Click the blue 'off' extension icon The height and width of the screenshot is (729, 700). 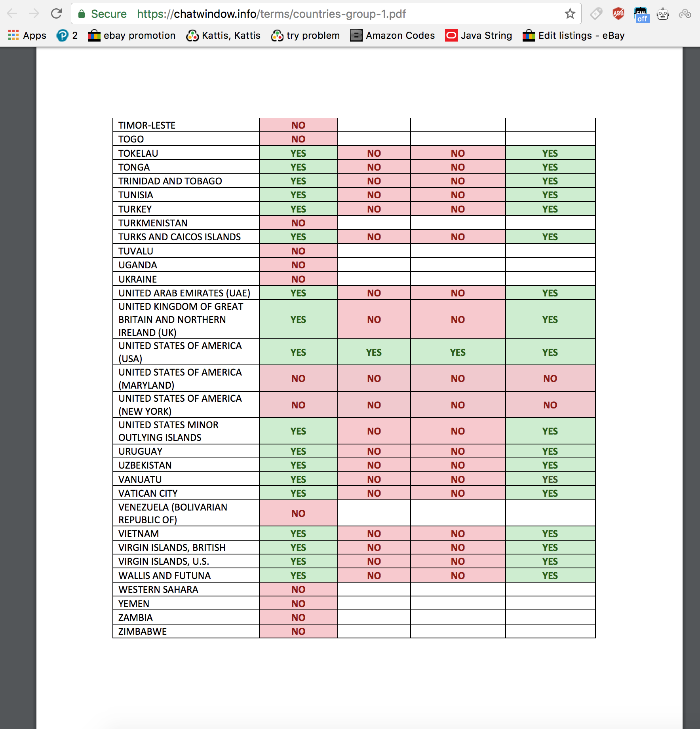[641, 15]
